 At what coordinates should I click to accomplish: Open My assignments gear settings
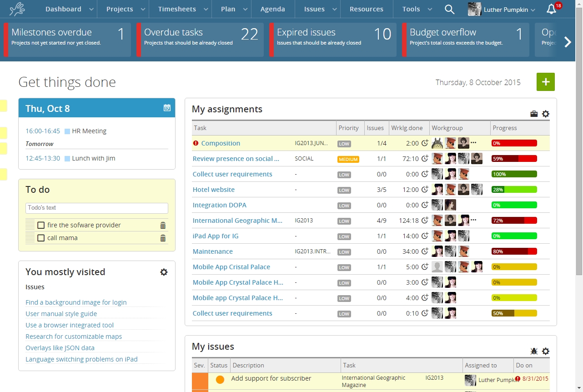546,114
